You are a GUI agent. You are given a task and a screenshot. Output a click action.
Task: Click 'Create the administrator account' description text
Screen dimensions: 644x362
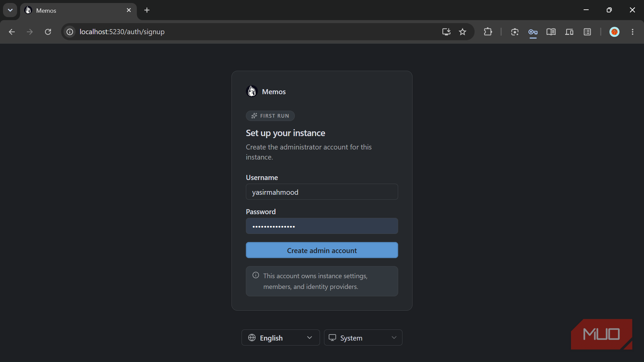[x=309, y=152]
